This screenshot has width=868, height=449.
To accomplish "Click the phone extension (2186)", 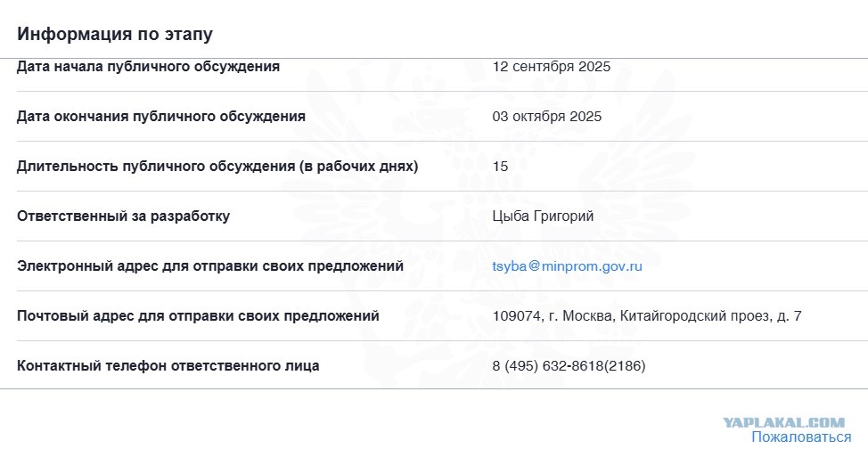I will click(x=625, y=366).
